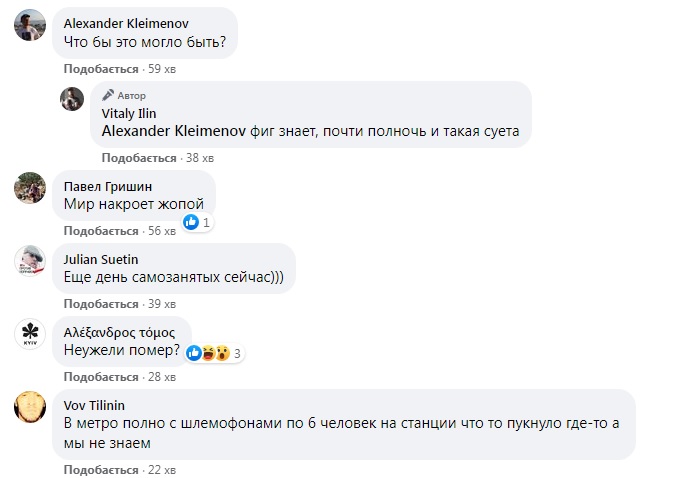Click Alexander Kleimenov's profile avatar

[x=29, y=25]
